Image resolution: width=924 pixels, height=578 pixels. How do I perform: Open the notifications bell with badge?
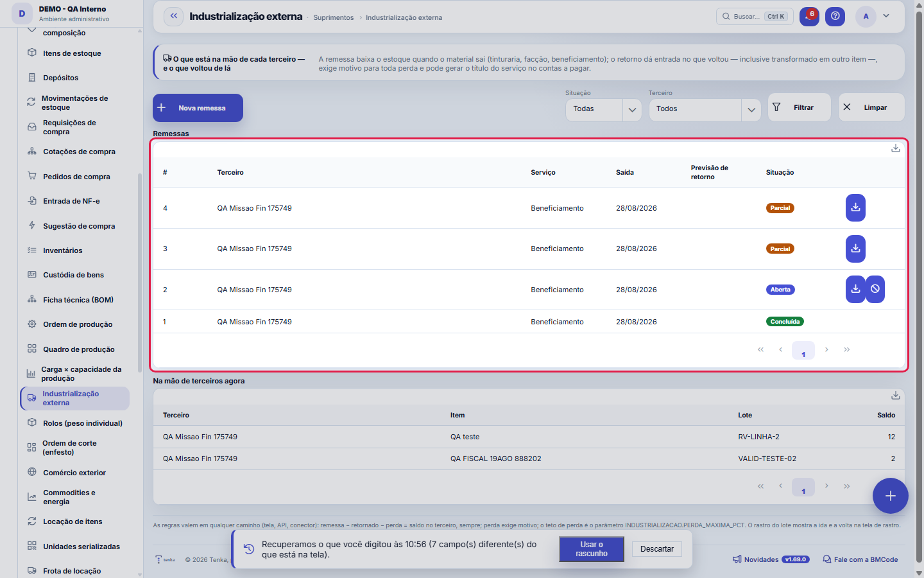pyautogui.click(x=809, y=17)
